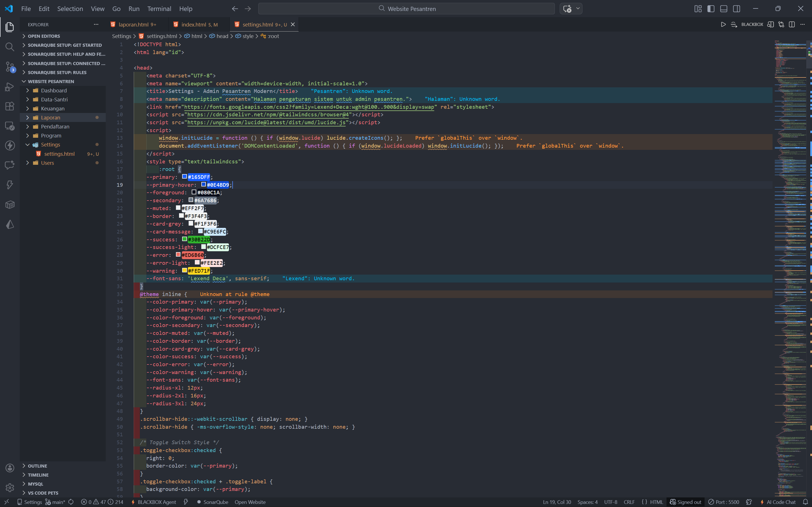Open the Search view in activity bar
The image size is (812, 507).
coord(10,46)
